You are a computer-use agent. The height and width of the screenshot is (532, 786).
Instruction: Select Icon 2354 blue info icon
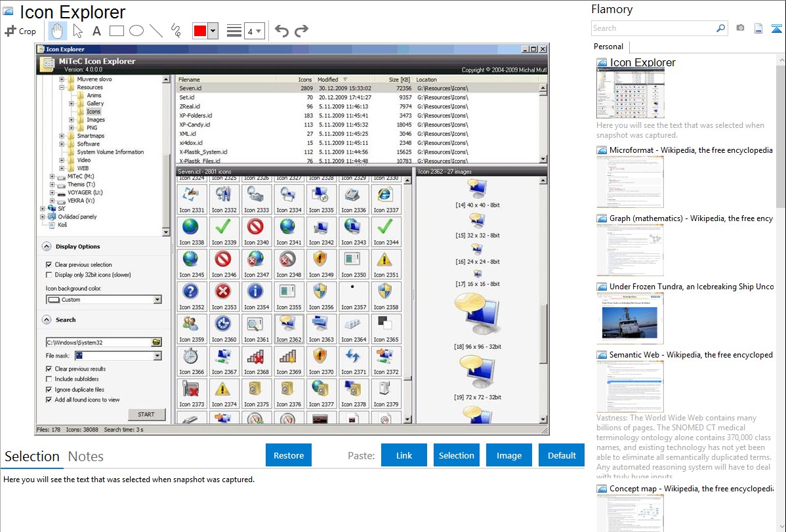click(256, 297)
